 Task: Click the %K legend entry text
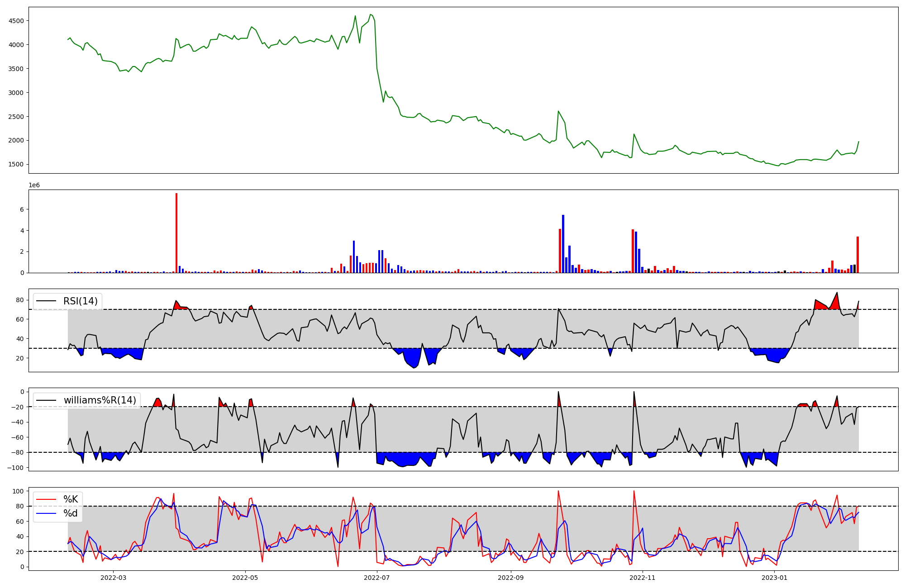pyautogui.click(x=71, y=499)
